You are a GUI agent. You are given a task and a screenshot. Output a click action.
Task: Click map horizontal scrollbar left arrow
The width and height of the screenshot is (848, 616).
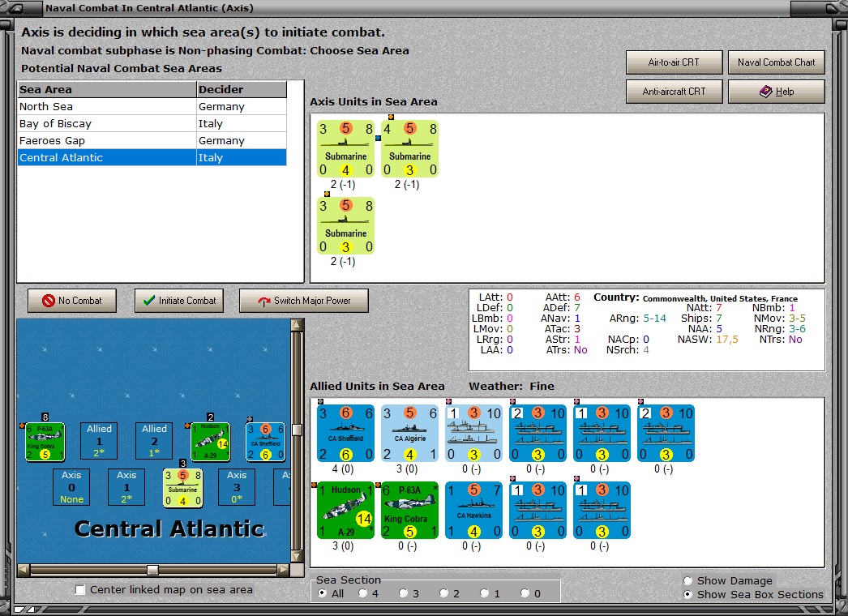pos(24,570)
